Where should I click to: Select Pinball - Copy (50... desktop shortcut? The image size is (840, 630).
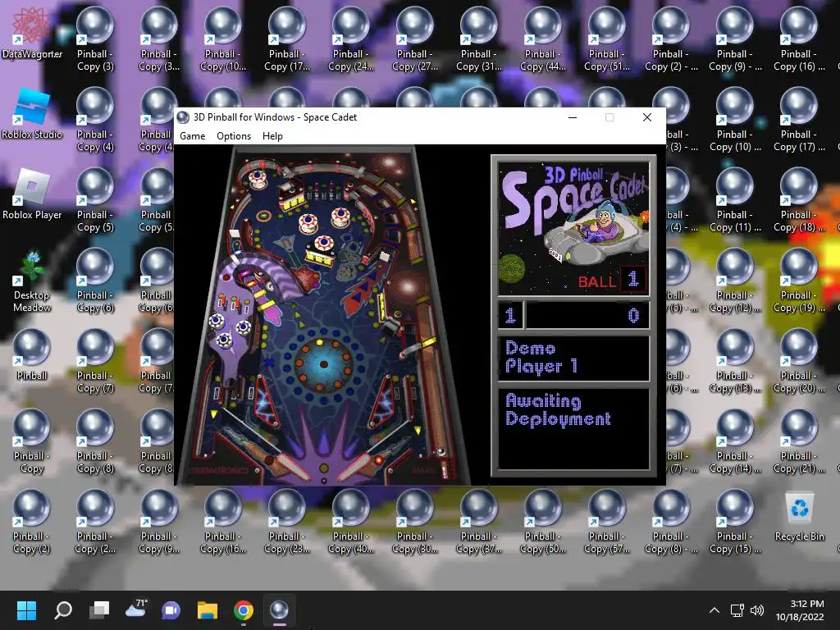[x=543, y=522]
